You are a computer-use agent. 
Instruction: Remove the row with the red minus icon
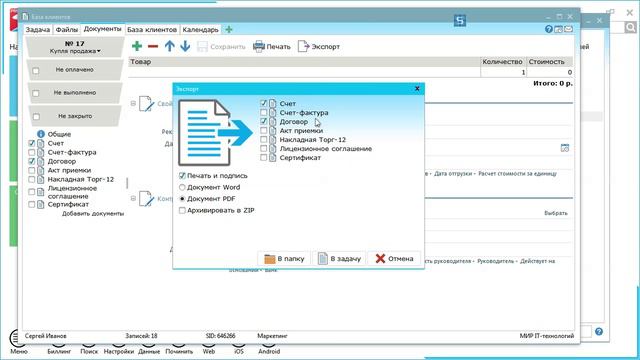[x=153, y=47]
